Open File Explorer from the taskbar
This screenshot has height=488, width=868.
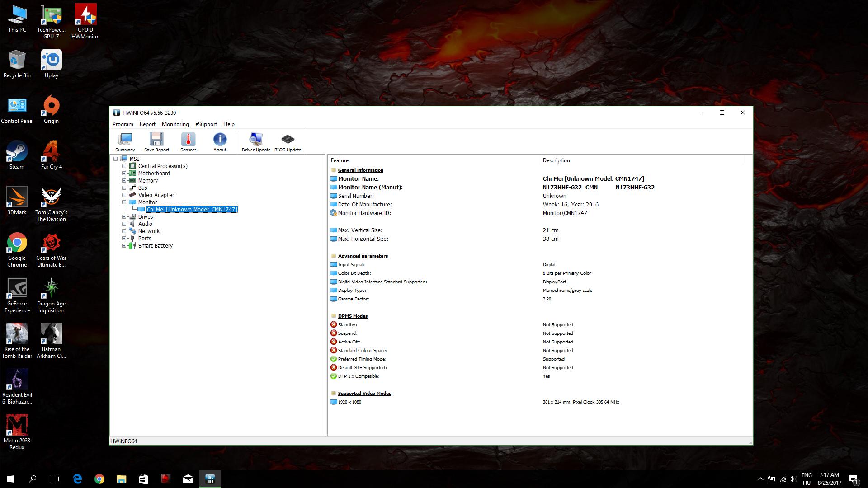coord(121,479)
